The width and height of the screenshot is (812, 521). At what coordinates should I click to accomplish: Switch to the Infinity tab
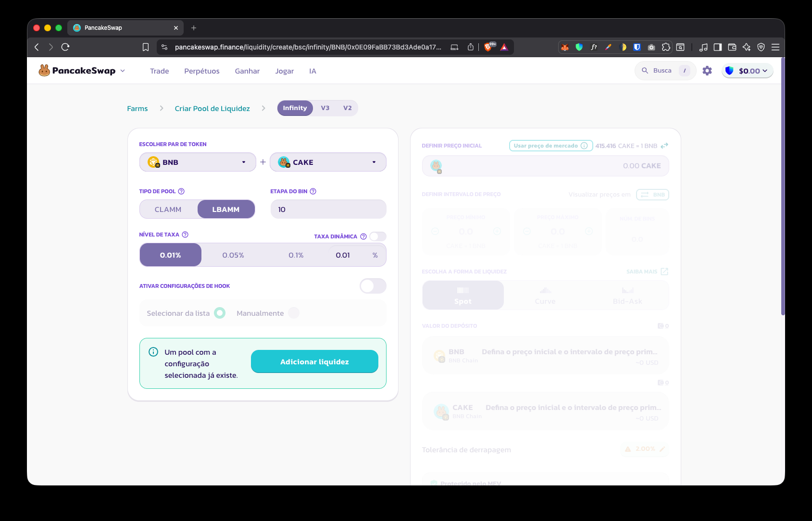click(x=295, y=108)
